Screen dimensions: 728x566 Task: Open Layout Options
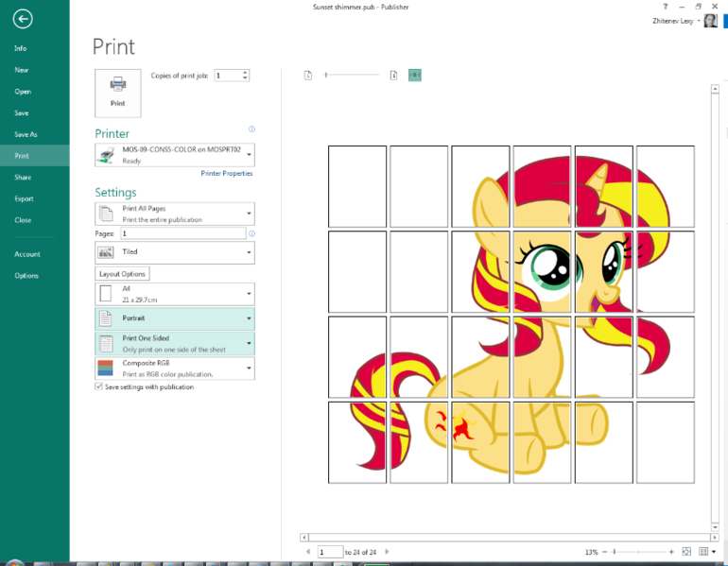click(x=122, y=274)
